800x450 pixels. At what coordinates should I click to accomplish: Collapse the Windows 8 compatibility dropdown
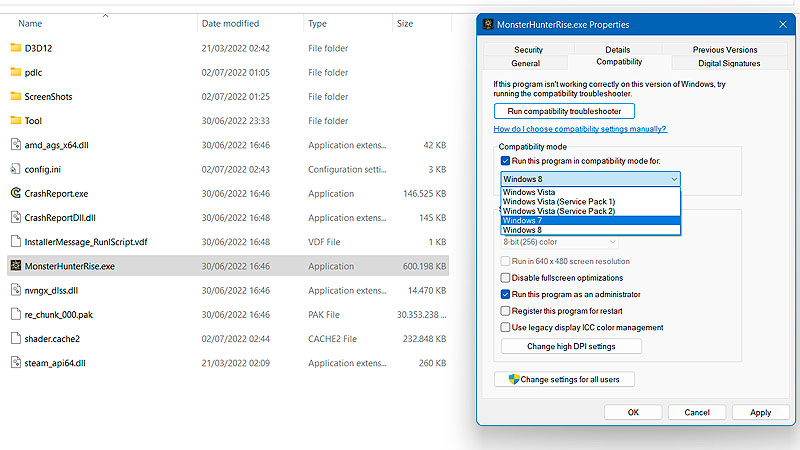click(x=675, y=179)
